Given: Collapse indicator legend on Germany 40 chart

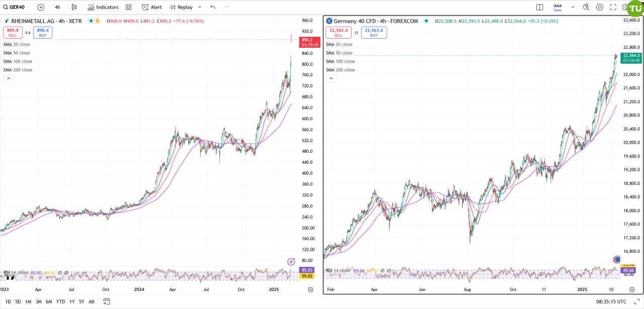Looking at the screenshot, I should point(331,78).
